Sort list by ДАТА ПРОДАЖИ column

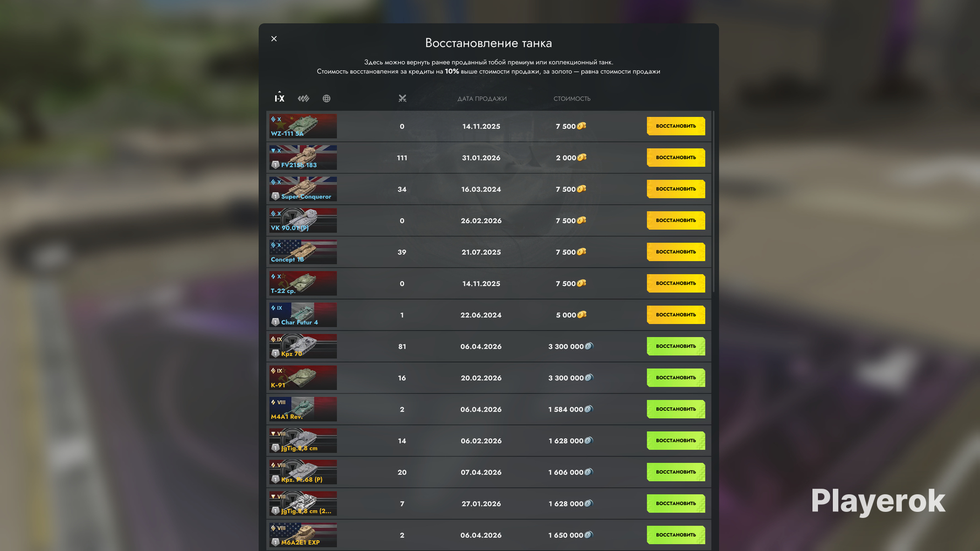[482, 99]
